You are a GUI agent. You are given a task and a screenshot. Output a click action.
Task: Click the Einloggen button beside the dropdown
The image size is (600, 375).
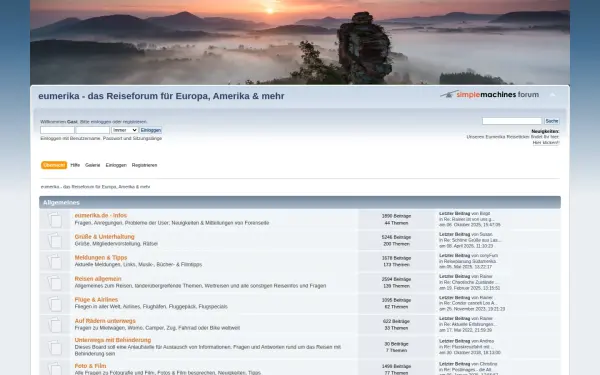point(151,130)
